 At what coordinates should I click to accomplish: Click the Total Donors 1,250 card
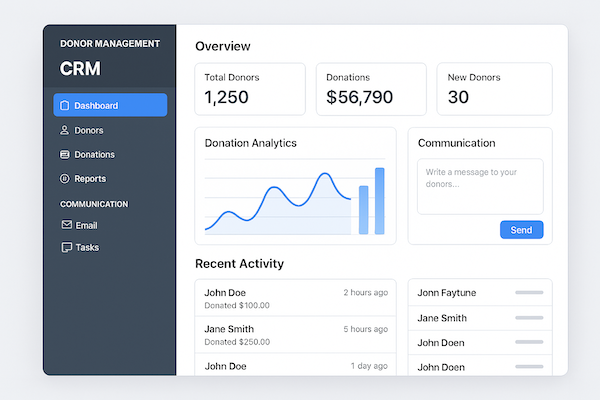[250, 89]
